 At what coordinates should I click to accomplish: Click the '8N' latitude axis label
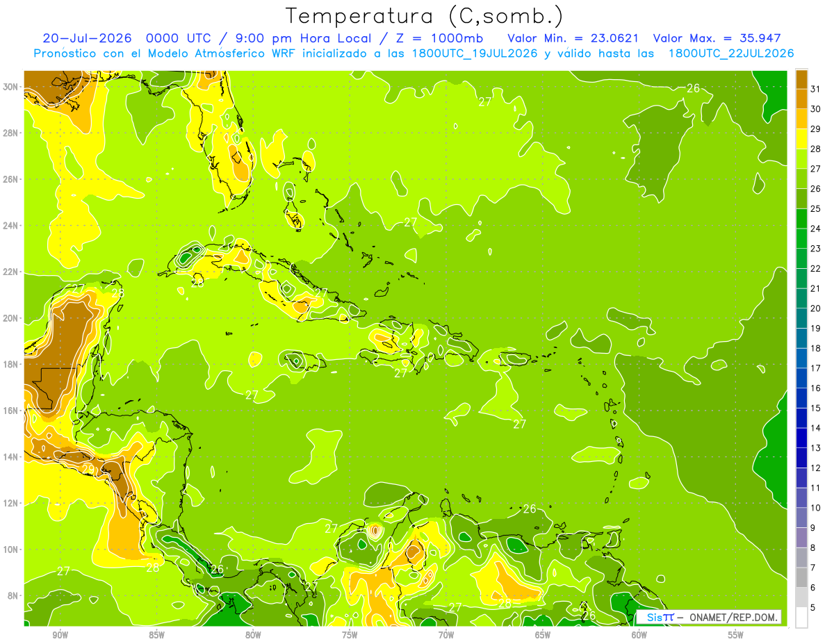[13, 595]
